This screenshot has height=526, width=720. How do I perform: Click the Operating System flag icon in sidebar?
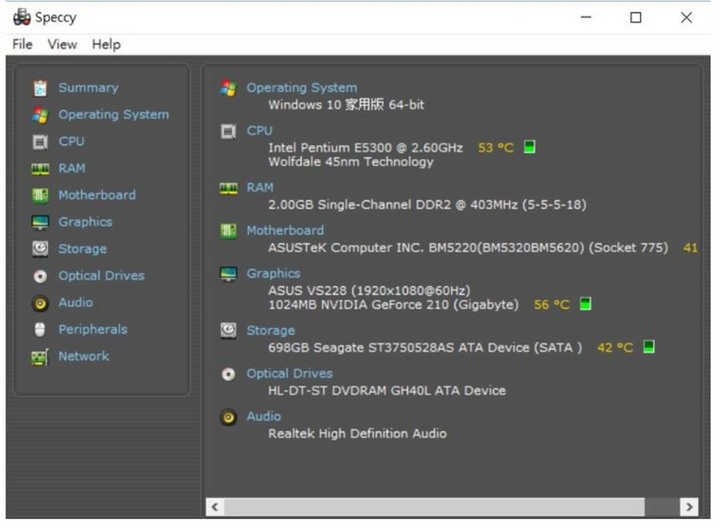click(x=40, y=115)
